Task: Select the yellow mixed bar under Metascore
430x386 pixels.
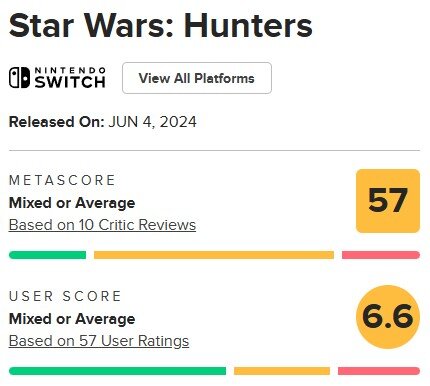Action: click(x=214, y=255)
